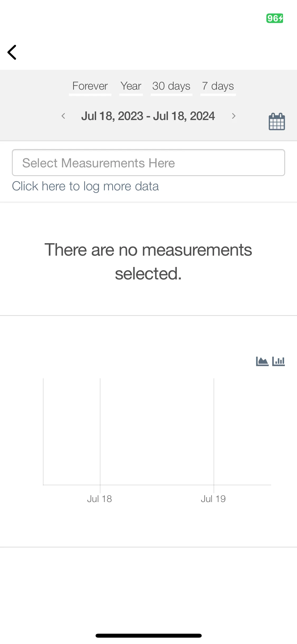Open the calendar date picker icon
Viewport: 297px width, 644px height.
(x=277, y=122)
